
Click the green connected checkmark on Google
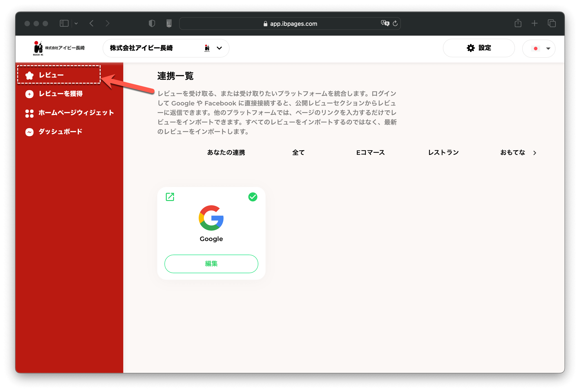coord(253,197)
